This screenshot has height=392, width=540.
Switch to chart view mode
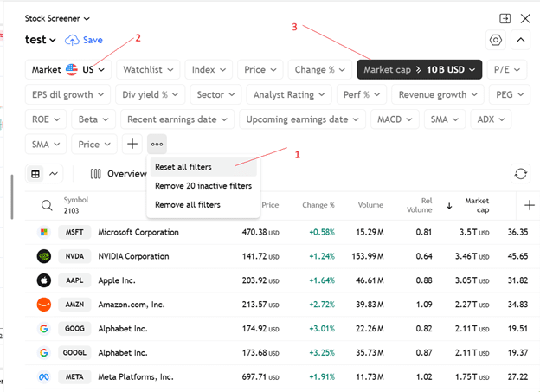[54, 174]
